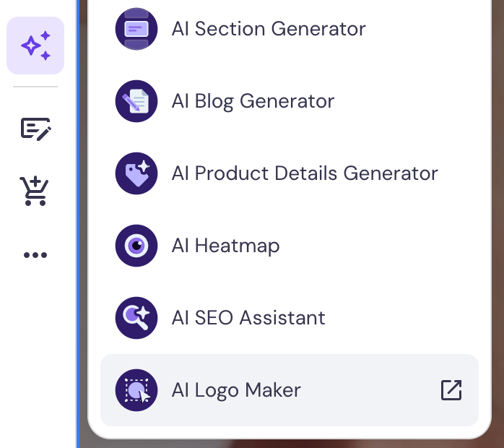Select the AI Logo Maker menu label
The image size is (504, 448).
[x=236, y=390]
